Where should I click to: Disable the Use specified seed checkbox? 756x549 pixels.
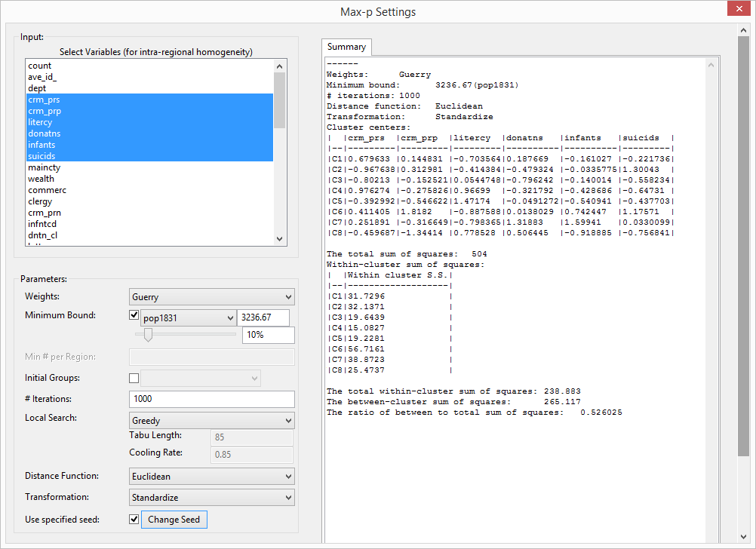coord(134,519)
